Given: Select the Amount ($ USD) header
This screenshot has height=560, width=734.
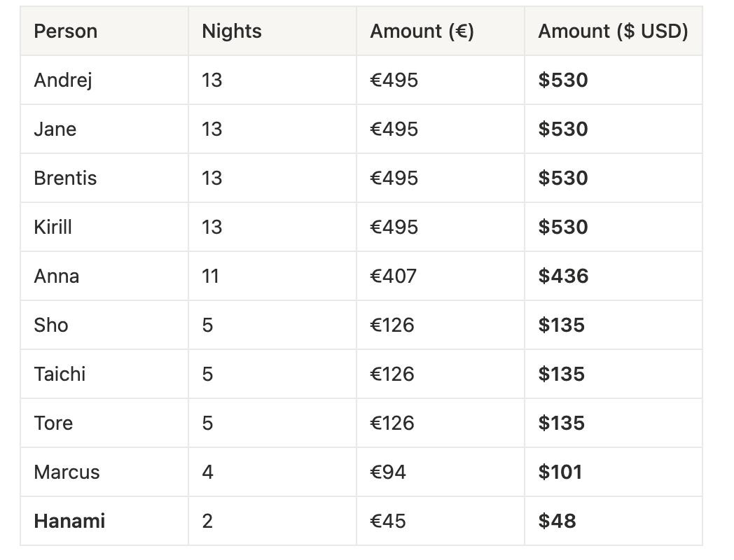Looking at the screenshot, I should (x=613, y=31).
